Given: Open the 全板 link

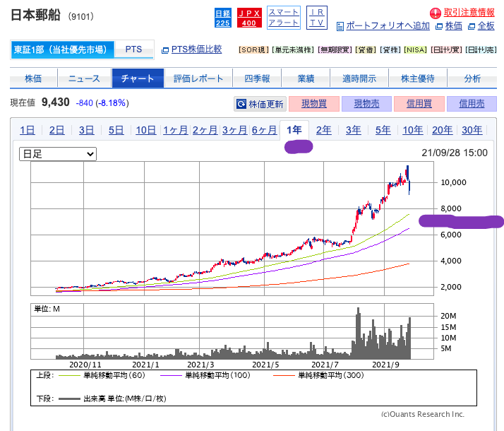Looking at the screenshot, I should point(486,25).
